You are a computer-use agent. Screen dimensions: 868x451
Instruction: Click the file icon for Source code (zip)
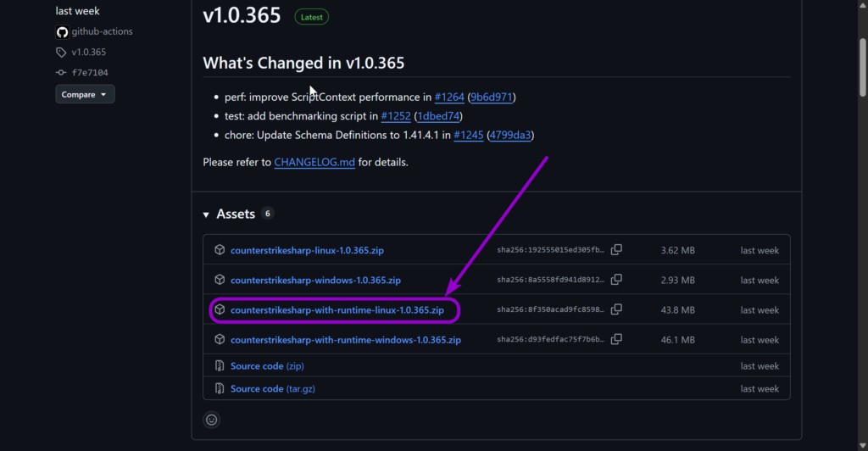(x=220, y=365)
